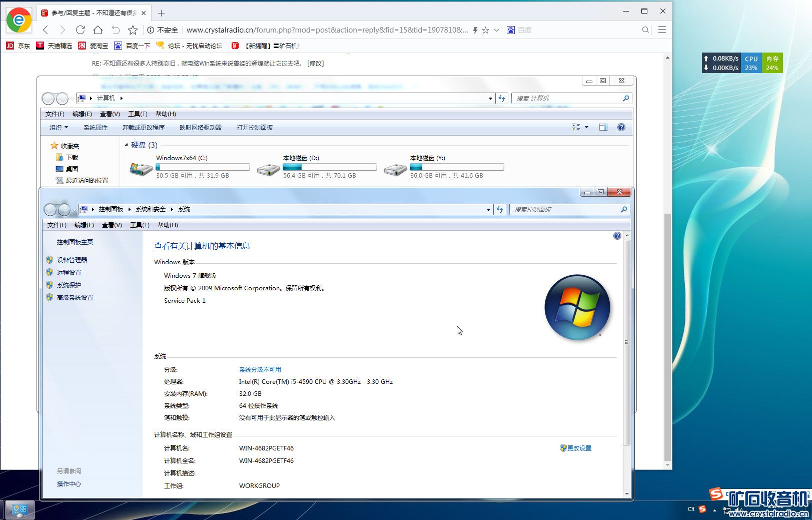Click the search box in 计算机 window

571,99
